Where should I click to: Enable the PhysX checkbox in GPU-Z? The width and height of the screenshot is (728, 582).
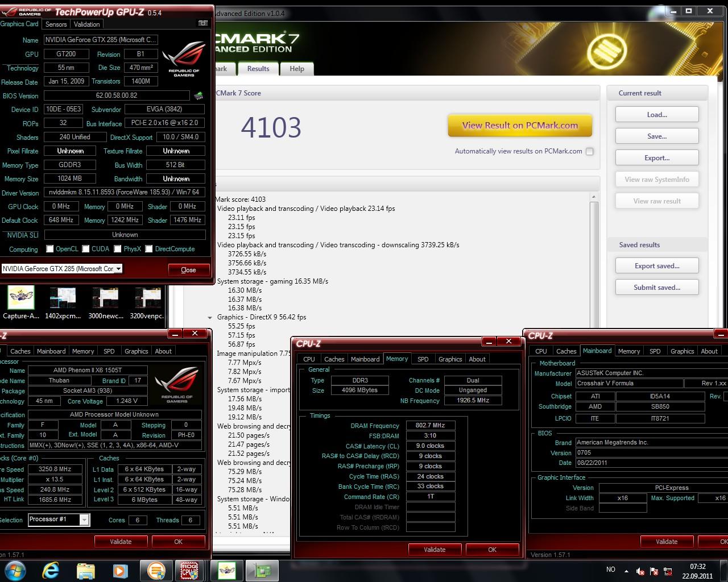(x=117, y=249)
